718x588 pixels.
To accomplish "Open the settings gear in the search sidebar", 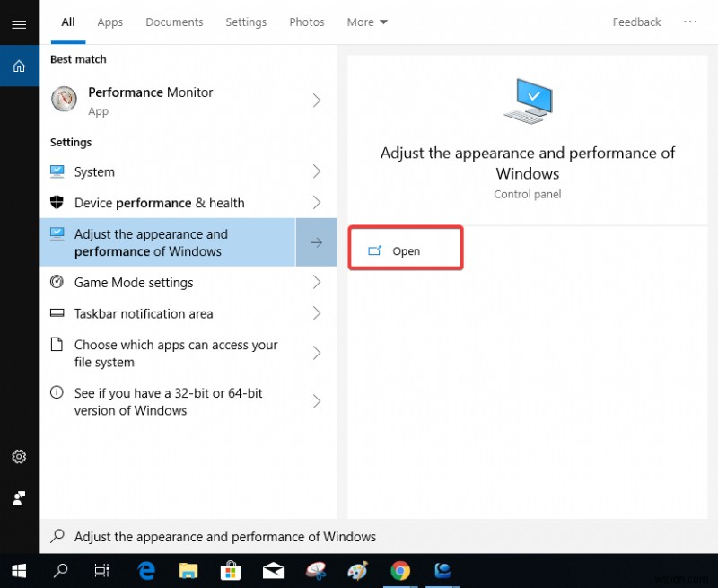I will click(x=19, y=457).
